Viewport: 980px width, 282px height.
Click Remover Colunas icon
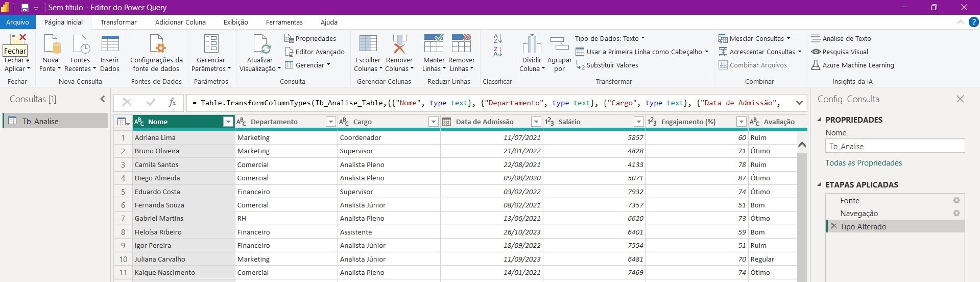pos(399,44)
